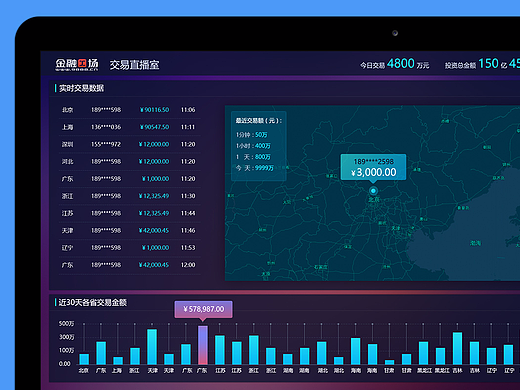Click the 1天:800万 entry in the map panel
The image size is (520, 390).
(253, 157)
